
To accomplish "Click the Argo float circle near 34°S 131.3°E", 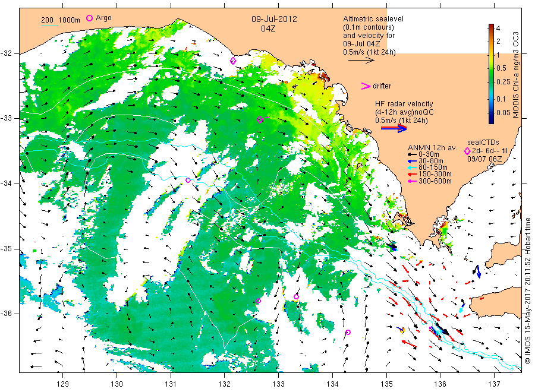I will (x=188, y=181).
